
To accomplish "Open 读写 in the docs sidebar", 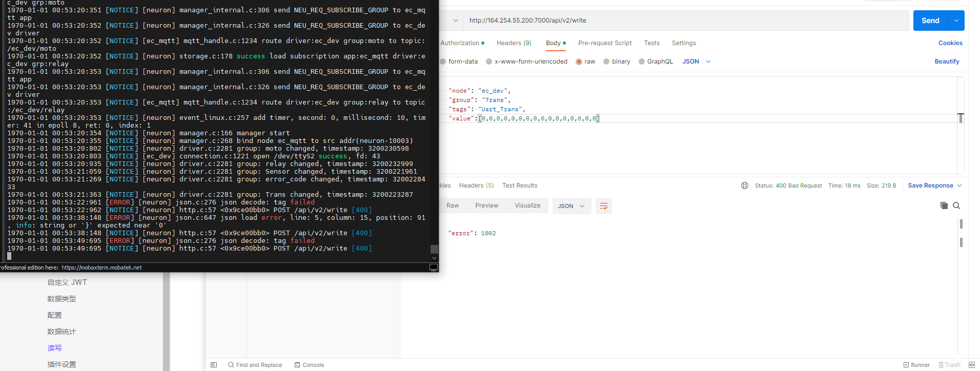I will (54, 348).
